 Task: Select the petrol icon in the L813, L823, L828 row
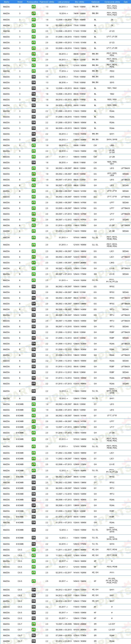[34, 174]
